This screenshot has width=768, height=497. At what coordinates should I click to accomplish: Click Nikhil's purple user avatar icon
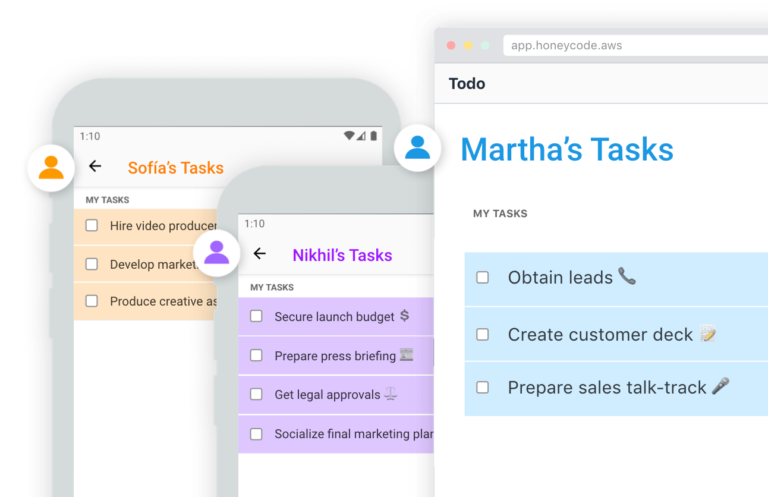(216, 253)
